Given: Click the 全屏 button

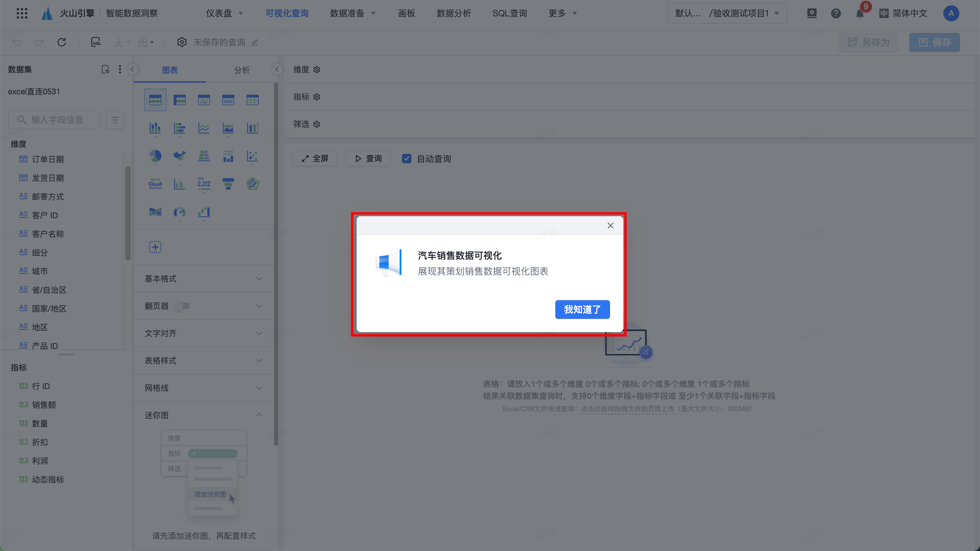Looking at the screenshot, I should [x=315, y=159].
